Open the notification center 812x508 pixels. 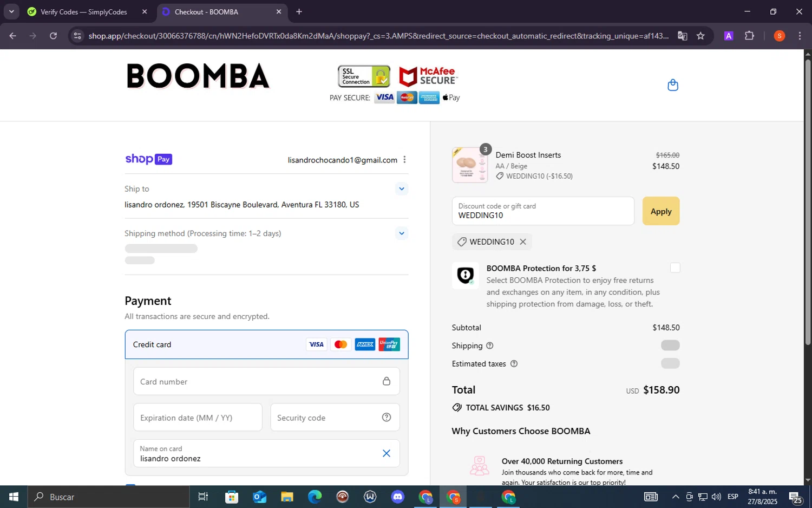pos(795,497)
